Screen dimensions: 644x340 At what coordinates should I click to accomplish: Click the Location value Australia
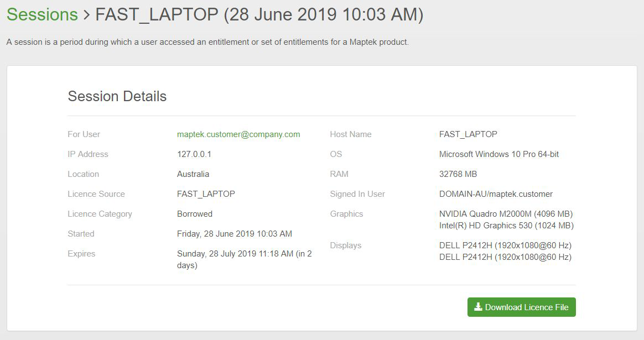(x=193, y=174)
